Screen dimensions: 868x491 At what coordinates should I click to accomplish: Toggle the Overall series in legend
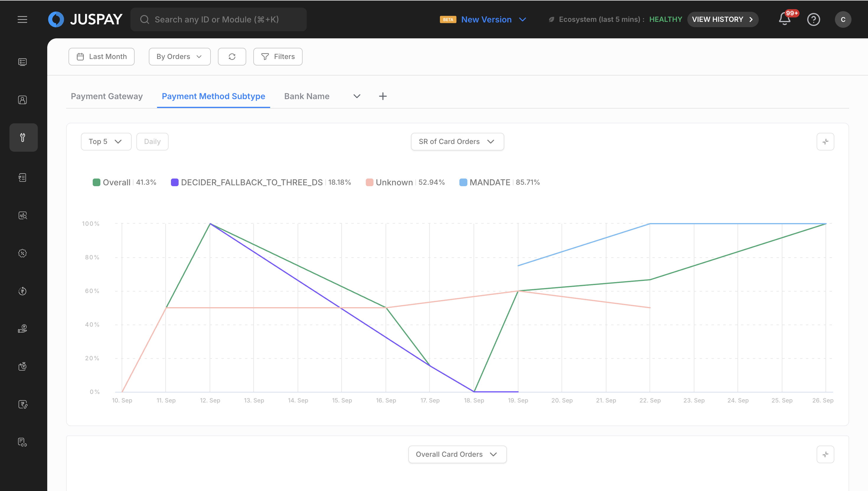coord(116,182)
